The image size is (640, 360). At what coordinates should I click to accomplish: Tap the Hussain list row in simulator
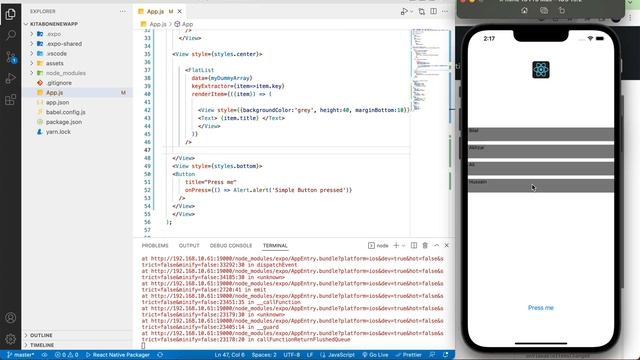pos(541,186)
